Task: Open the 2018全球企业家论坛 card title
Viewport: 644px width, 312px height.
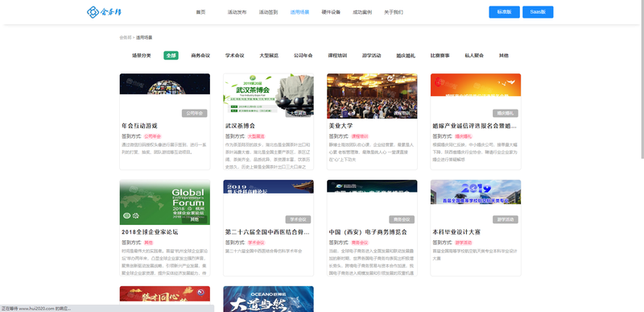Action: coord(150,232)
